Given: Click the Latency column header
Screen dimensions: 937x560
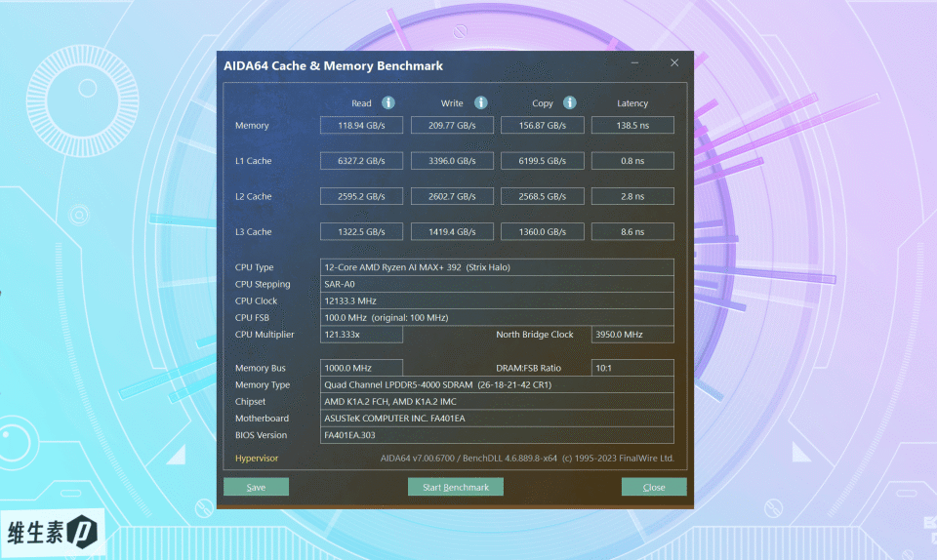Looking at the screenshot, I should pyautogui.click(x=632, y=103).
